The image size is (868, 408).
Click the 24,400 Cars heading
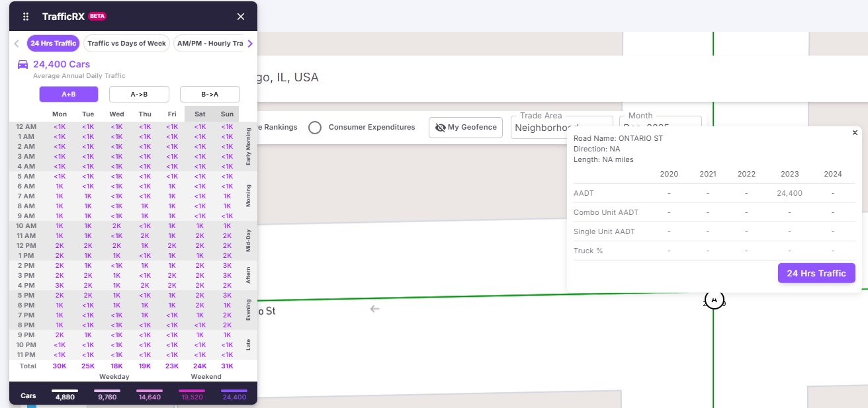(62, 65)
